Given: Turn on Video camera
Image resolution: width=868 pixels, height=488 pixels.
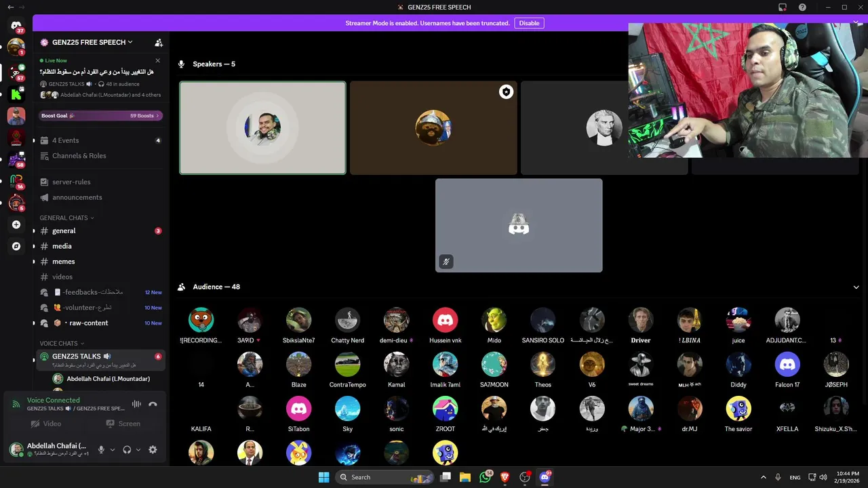Looking at the screenshot, I should [x=46, y=424].
